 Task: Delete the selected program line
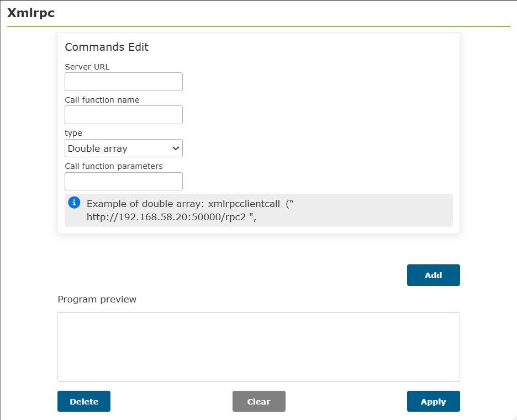(x=84, y=401)
